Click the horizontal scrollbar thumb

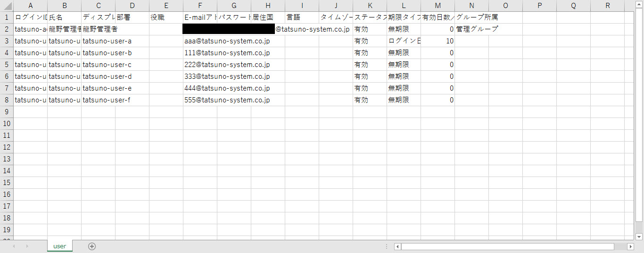[507, 246]
